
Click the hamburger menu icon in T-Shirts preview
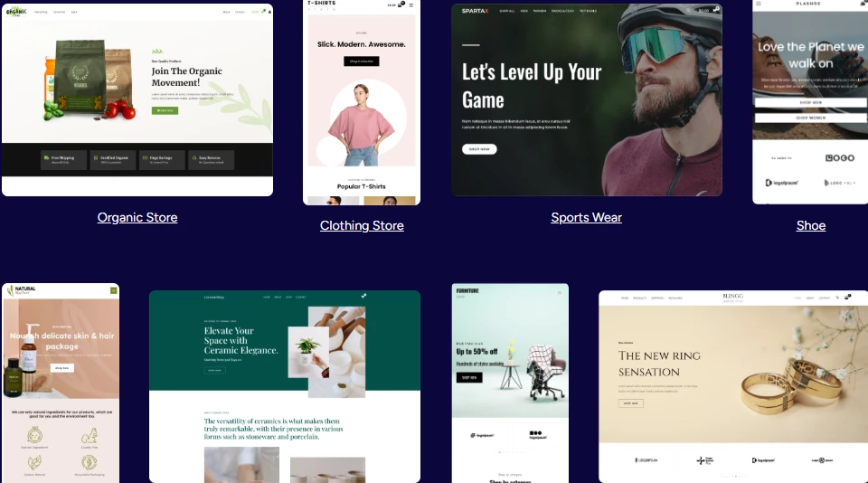click(x=410, y=5)
